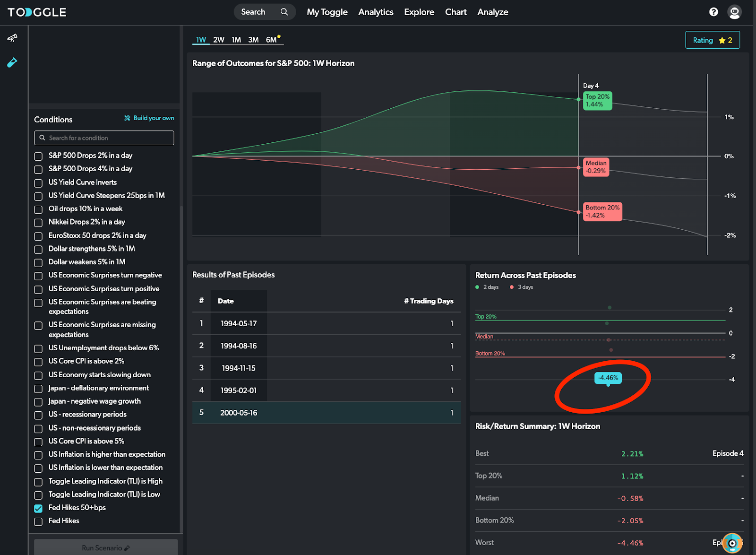This screenshot has width=756, height=555.
Task: Check Nikkei Drops 2% in a day
Action: tap(38, 223)
